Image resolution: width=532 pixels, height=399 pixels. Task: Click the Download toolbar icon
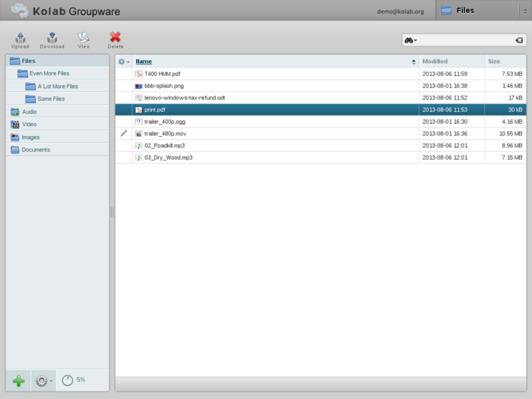click(52, 38)
